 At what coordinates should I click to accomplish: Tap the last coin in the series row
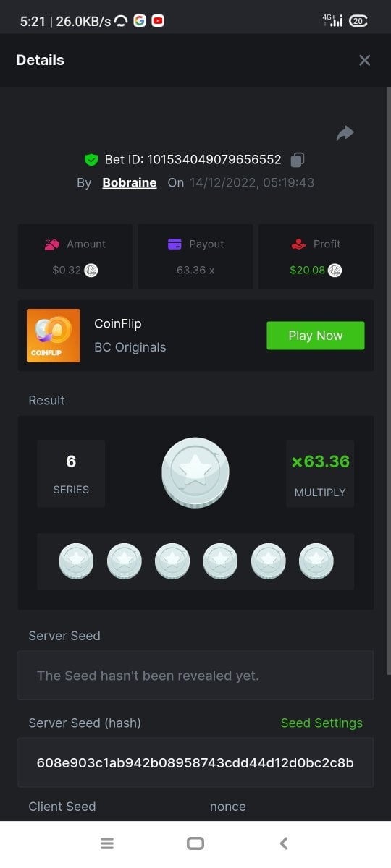pyautogui.click(x=316, y=561)
